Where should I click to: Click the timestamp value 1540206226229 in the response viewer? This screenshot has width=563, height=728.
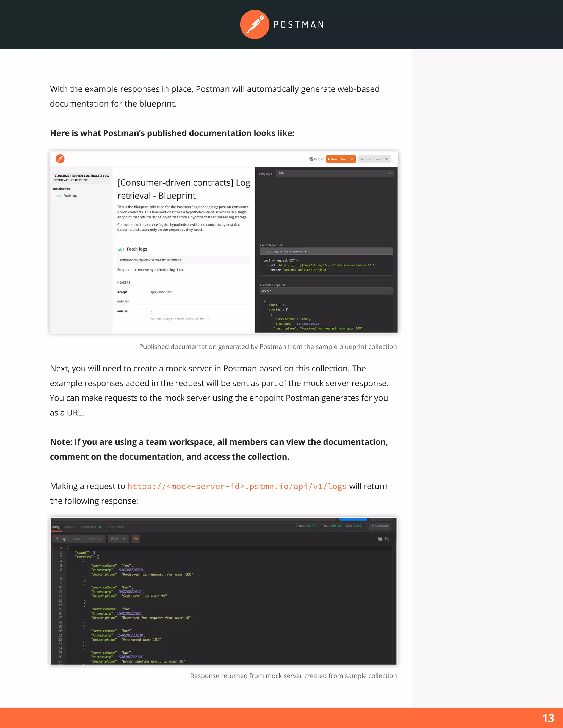coord(130,570)
